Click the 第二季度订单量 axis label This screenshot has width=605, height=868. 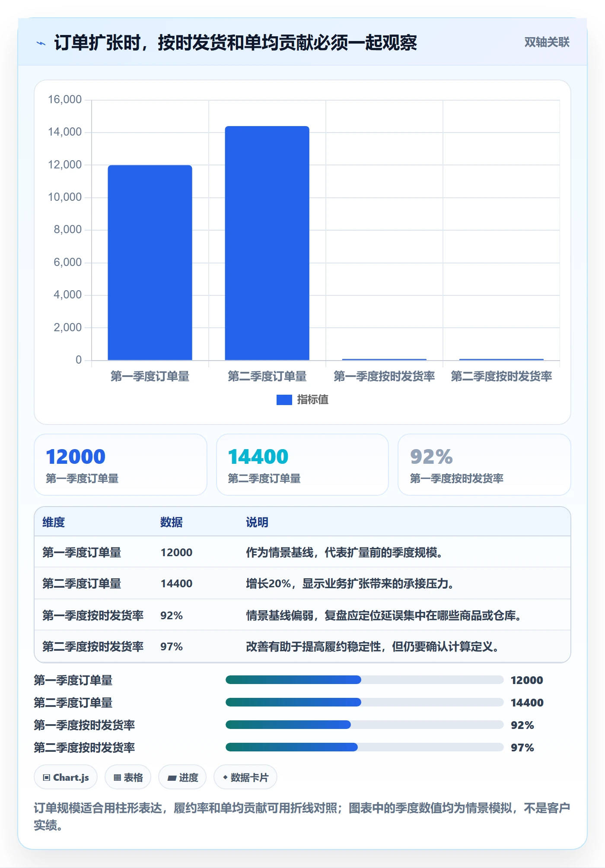[x=267, y=376]
